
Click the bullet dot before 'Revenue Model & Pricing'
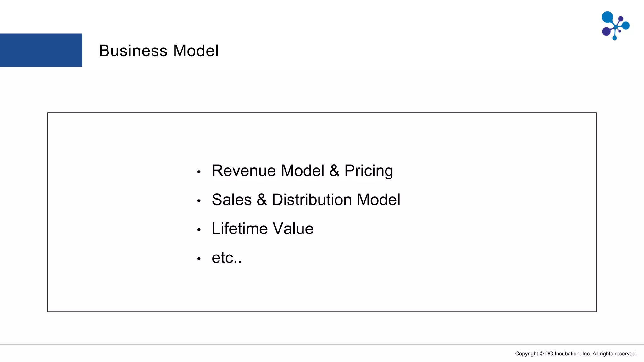[199, 172]
